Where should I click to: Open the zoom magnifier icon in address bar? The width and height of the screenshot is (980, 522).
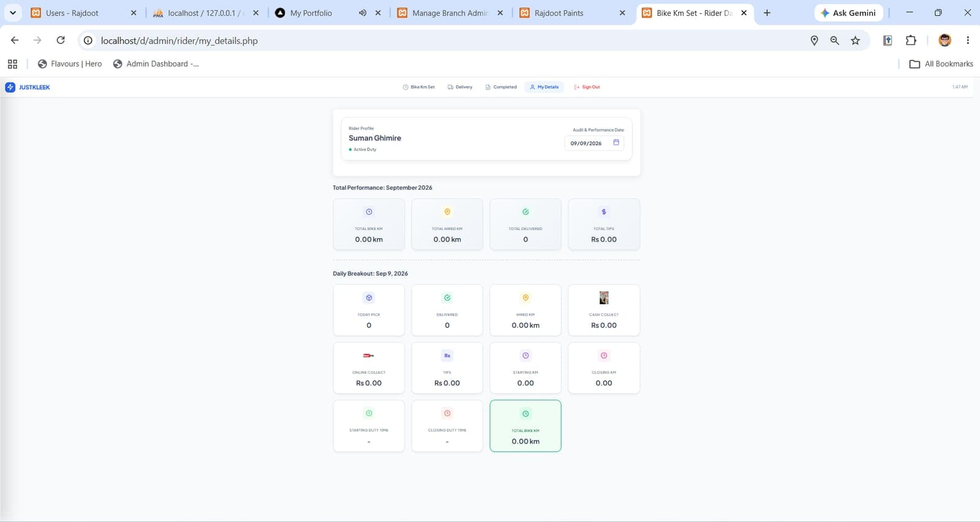[835, 40]
